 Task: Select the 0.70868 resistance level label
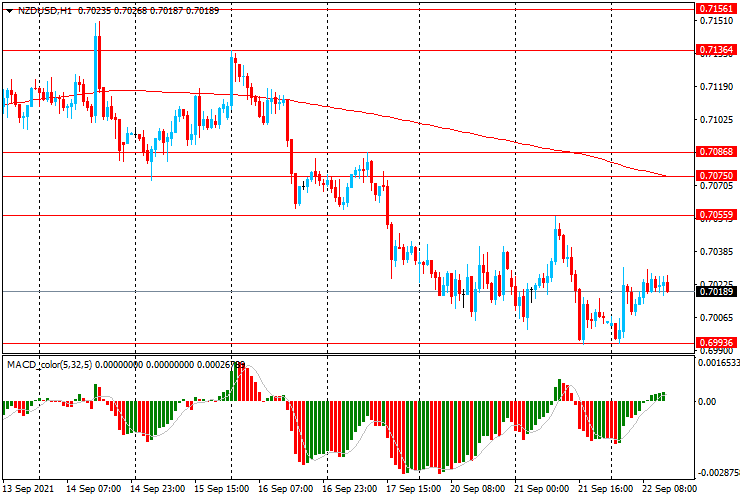(717, 152)
